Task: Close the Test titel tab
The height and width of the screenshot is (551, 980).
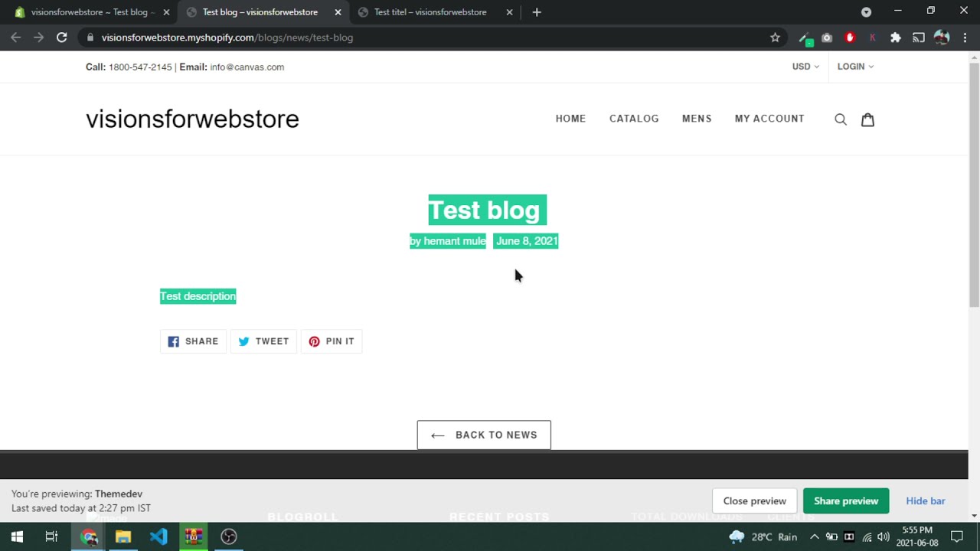Action: 510,12
